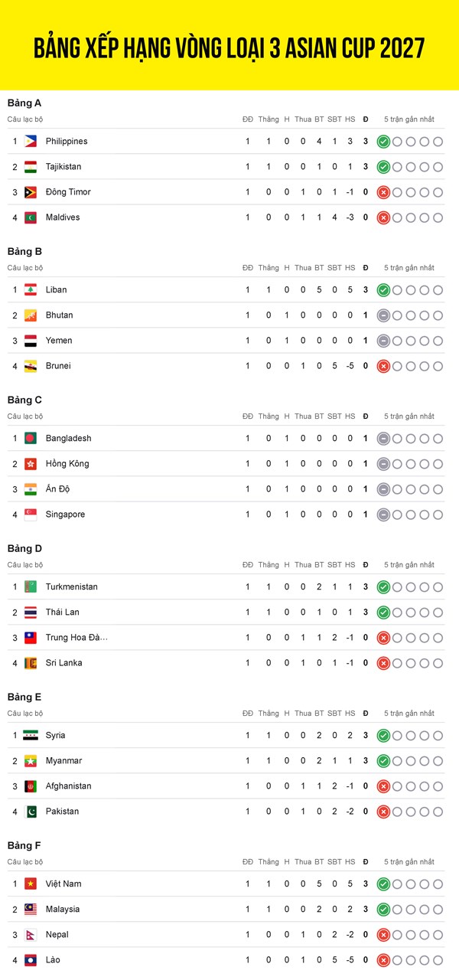Click Syria's green win result icon
The image size is (459, 980).
coord(383,735)
